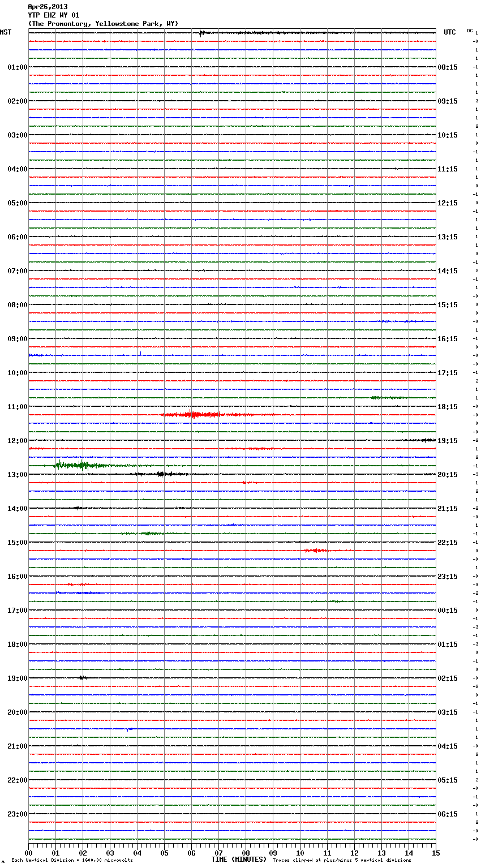Click minute 00 on the bottom axis
The height and width of the screenshot is (868, 481).
click(28, 853)
